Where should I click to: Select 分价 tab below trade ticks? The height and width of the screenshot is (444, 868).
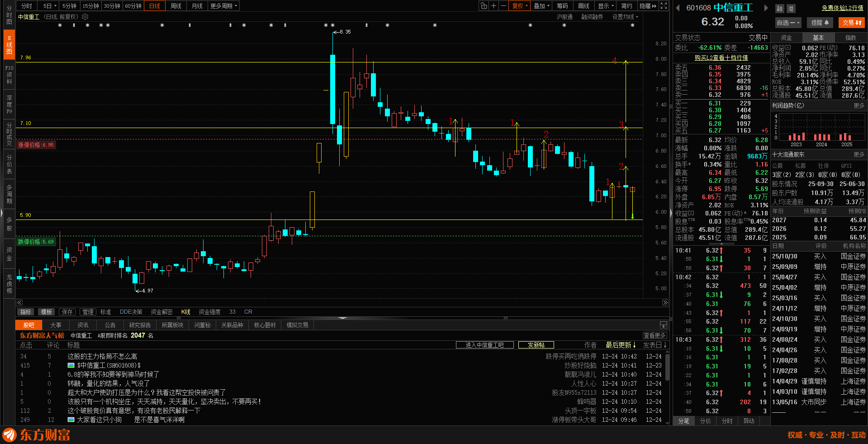pyautogui.click(x=705, y=421)
